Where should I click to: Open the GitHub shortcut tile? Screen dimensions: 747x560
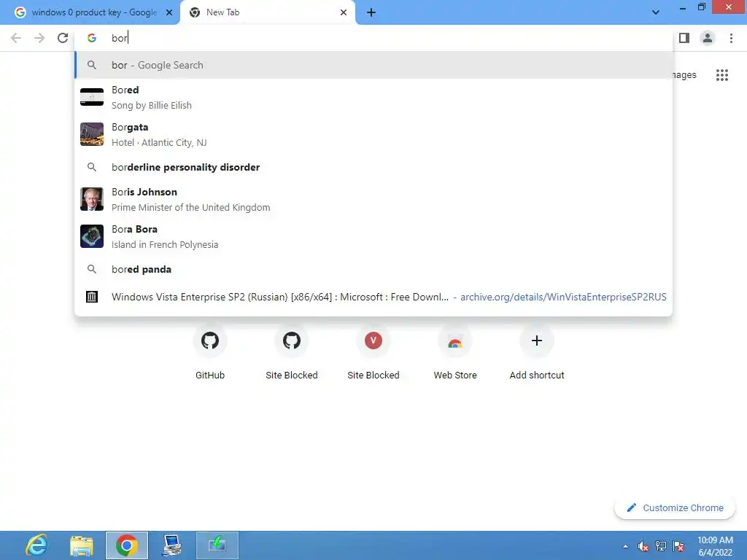(210, 352)
